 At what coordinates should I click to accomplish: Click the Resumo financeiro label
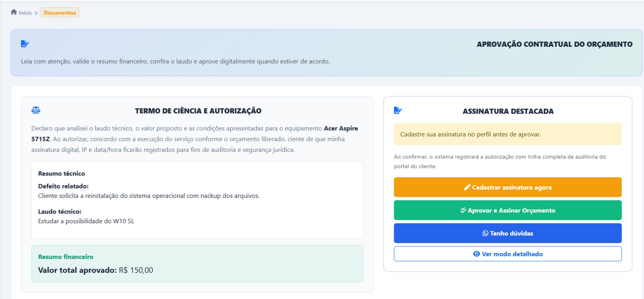66,257
